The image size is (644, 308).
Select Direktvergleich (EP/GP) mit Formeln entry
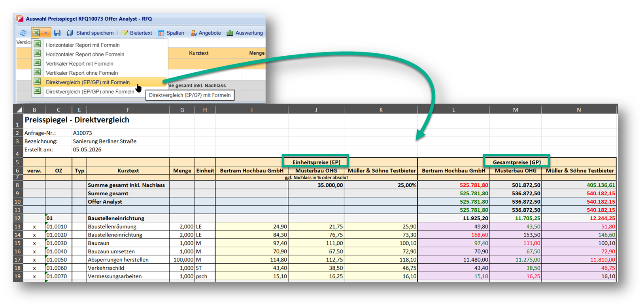pyautogui.click(x=100, y=82)
